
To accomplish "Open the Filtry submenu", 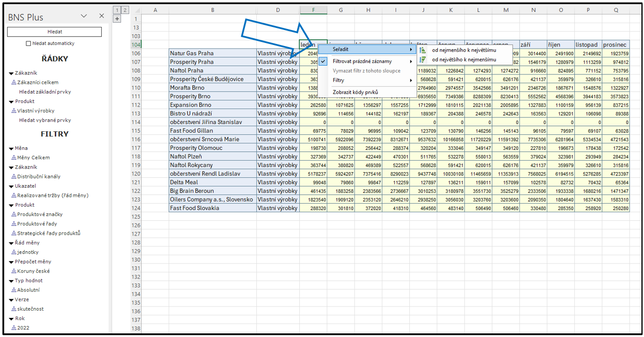I will [x=367, y=80].
